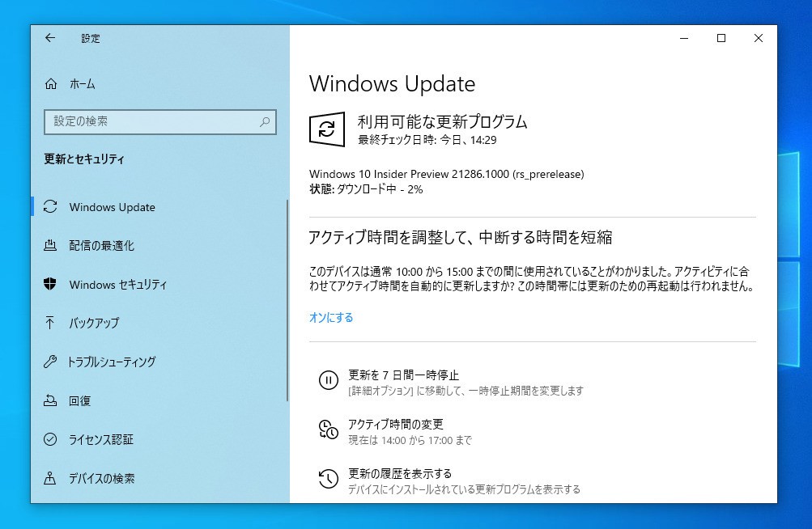The height and width of the screenshot is (529, 812).
Task: Maximize the Settings window
Action: click(x=721, y=38)
